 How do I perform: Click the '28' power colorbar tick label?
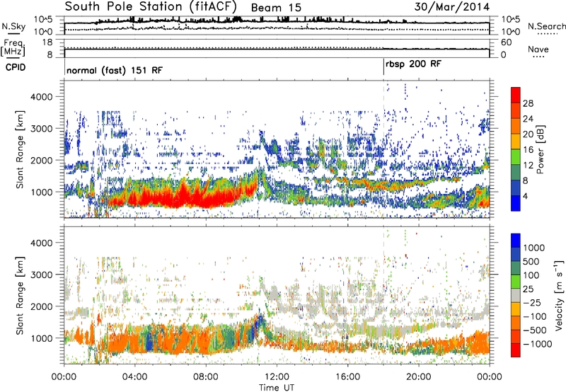click(528, 103)
